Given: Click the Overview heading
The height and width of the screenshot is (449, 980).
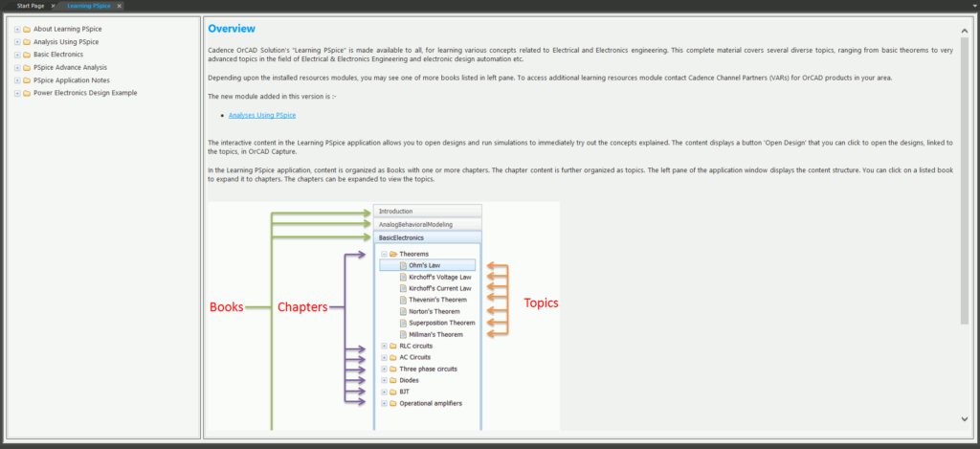Looking at the screenshot, I should click(x=232, y=28).
